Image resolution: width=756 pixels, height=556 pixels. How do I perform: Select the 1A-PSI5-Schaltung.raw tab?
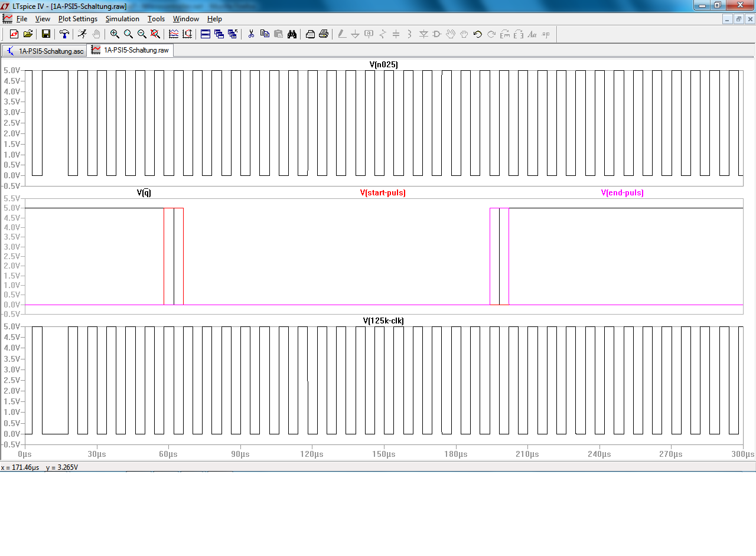131,50
